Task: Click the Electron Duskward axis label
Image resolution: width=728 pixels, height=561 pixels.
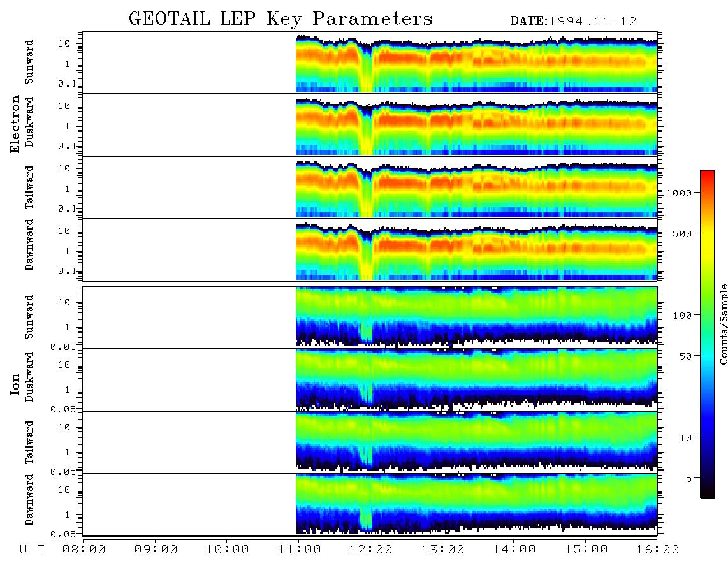Action: click(29, 122)
